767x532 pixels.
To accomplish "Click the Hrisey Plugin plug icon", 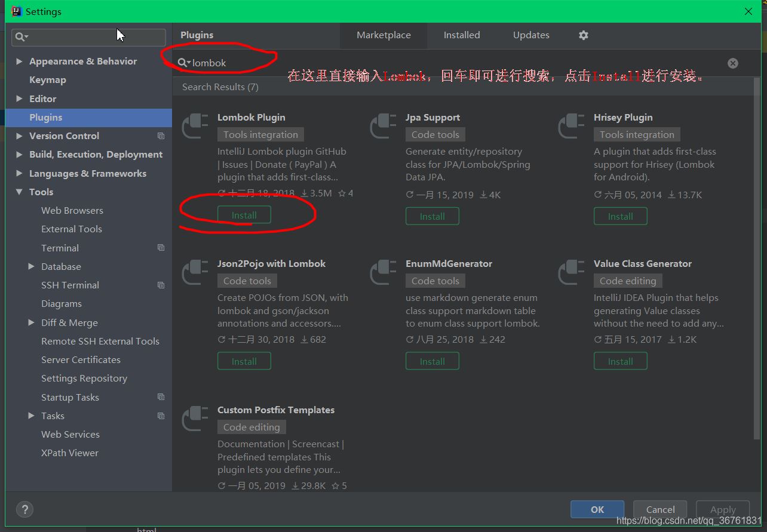I will coord(571,126).
